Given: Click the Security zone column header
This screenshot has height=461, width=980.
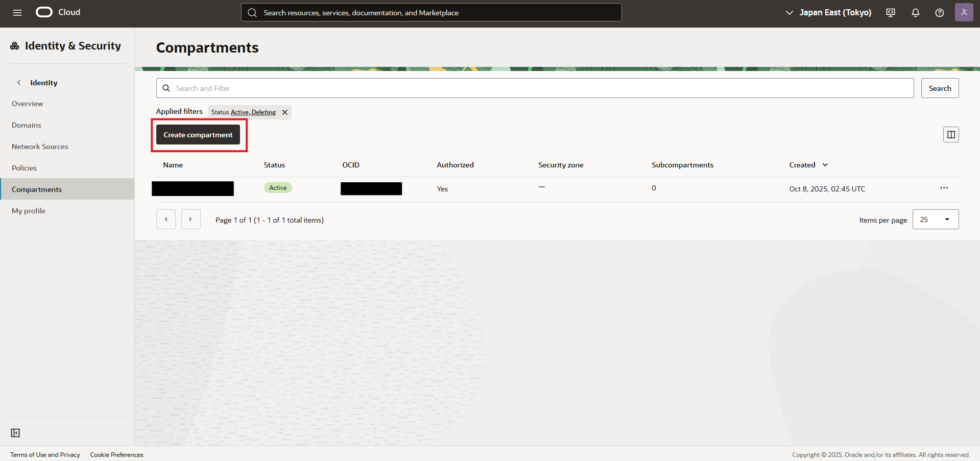Looking at the screenshot, I should tap(561, 165).
